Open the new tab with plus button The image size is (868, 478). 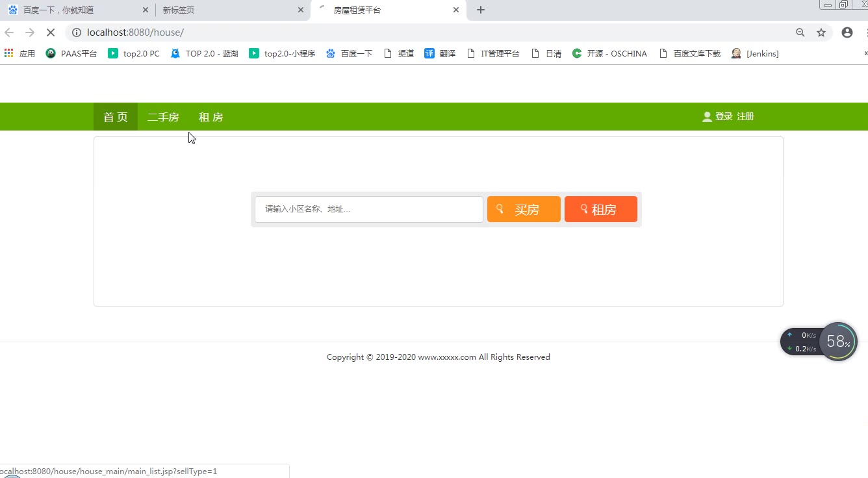[481, 10]
